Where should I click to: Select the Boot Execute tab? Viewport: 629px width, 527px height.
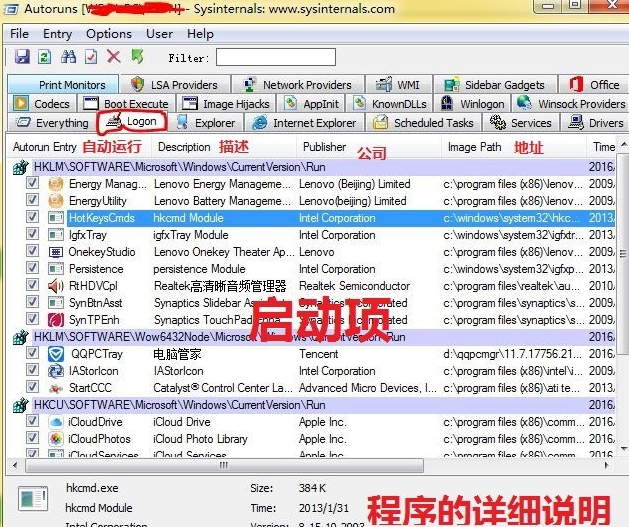126,104
